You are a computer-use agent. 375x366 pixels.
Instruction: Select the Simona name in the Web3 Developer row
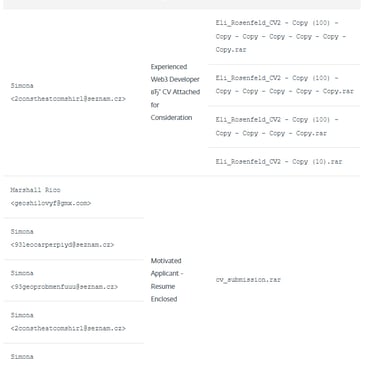click(x=22, y=86)
